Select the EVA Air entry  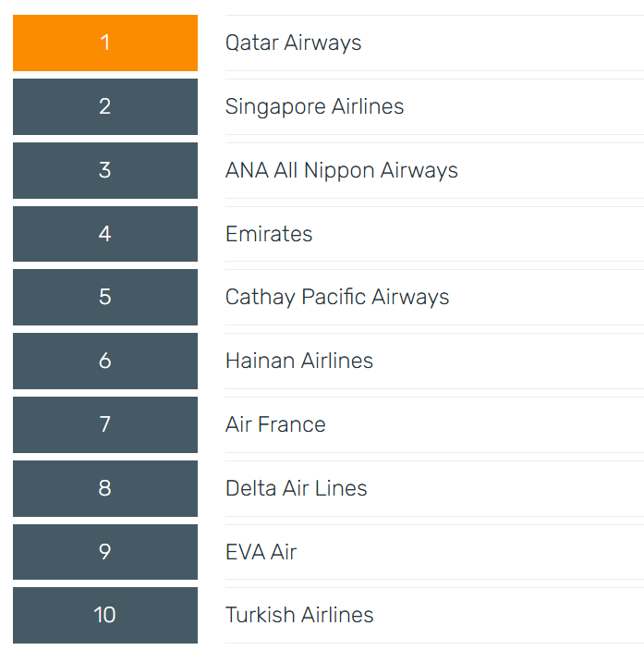tap(261, 552)
